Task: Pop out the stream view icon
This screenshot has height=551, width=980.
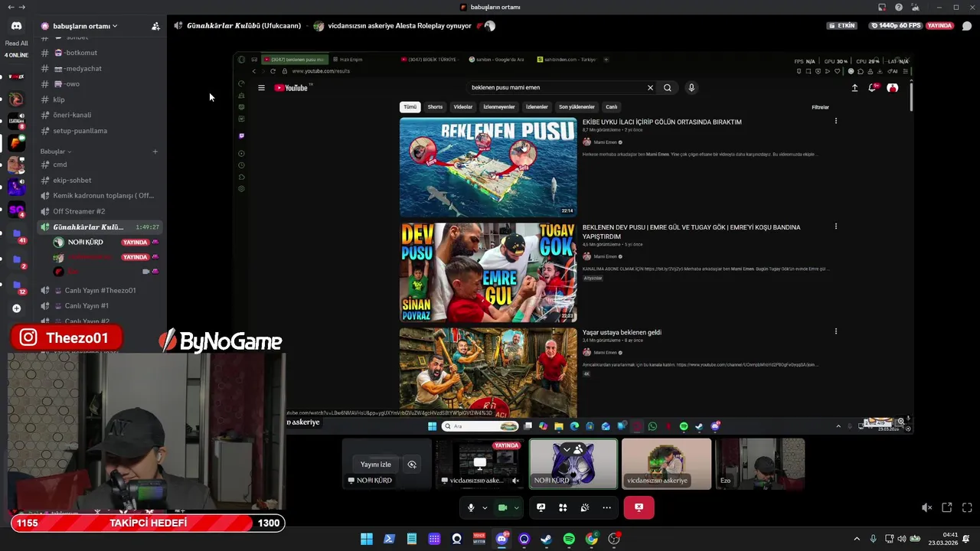Action: pyautogui.click(x=947, y=507)
